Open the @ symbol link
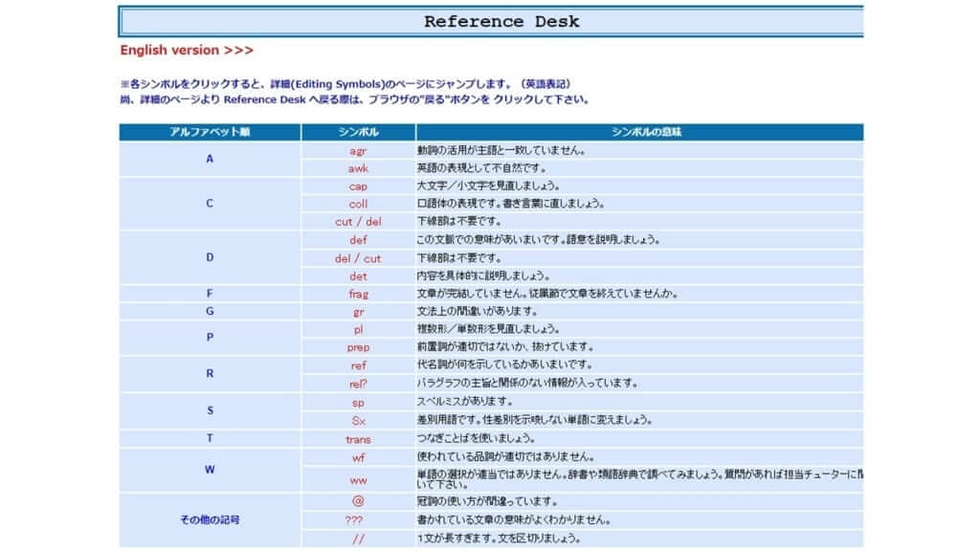 coord(358,501)
